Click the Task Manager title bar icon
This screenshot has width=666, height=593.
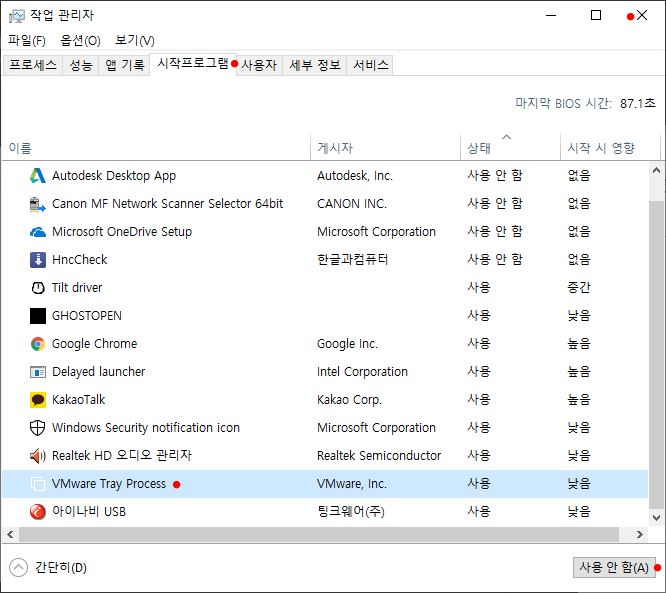(17, 16)
